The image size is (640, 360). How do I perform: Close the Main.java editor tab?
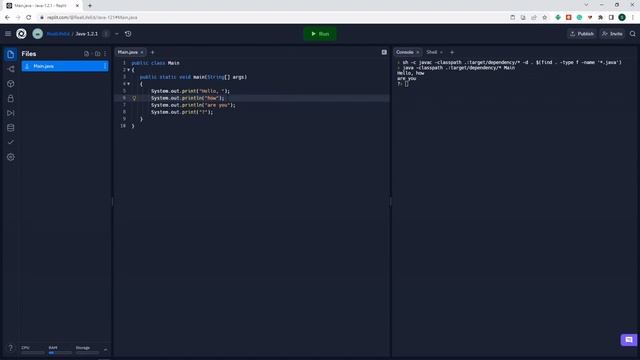click(142, 52)
